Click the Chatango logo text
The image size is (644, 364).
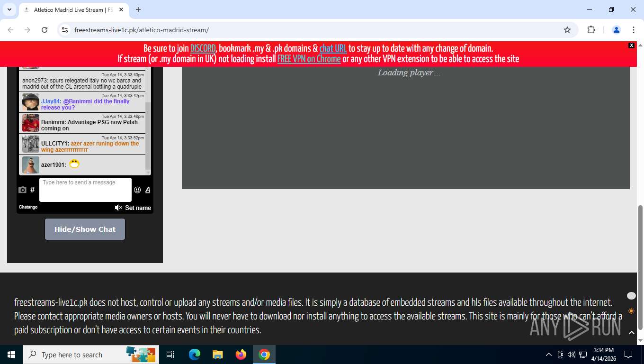[28, 207]
